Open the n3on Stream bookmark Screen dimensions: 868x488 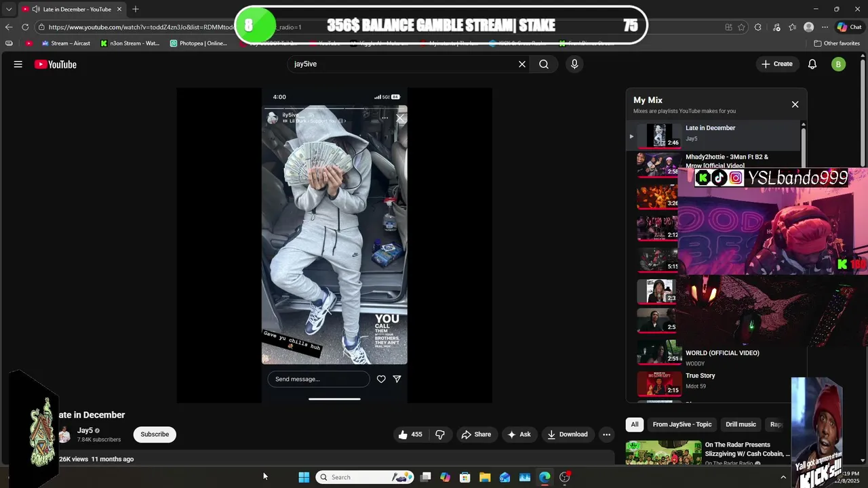(x=130, y=43)
